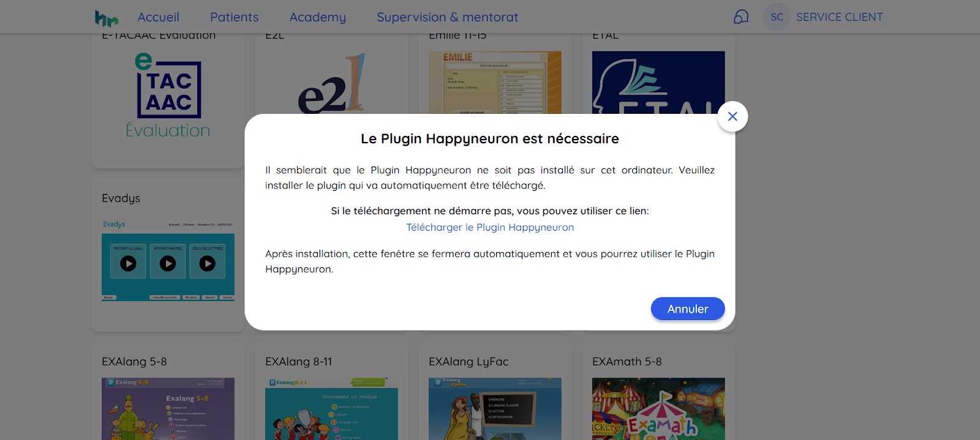
Task: Click the Happyneuron logo icon
Action: pyautogui.click(x=107, y=18)
